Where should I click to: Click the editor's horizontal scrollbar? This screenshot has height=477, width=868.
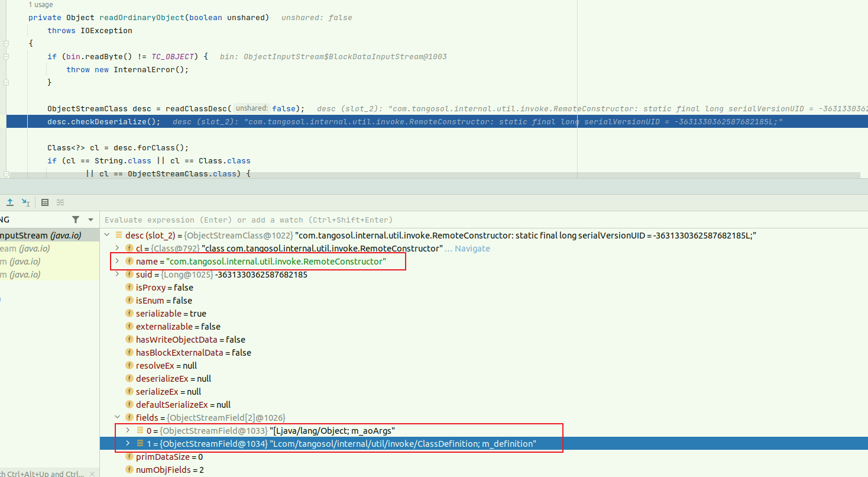click(435, 176)
